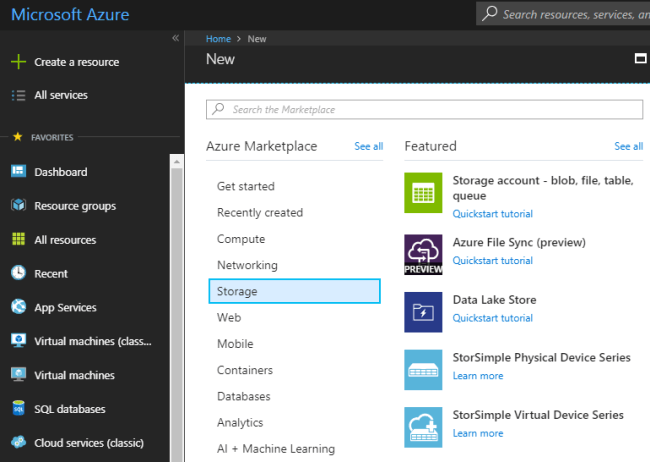
Task: Open All resources label in favorites
Action: (x=65, y=240)
